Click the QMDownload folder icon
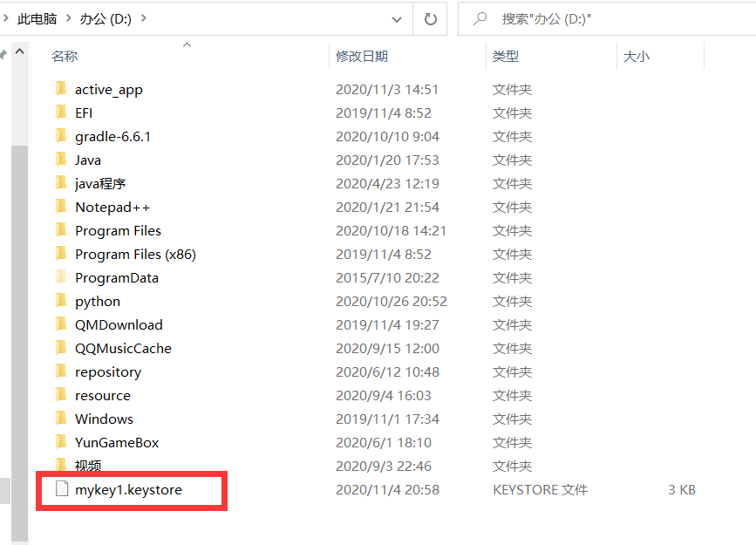The image size is (756, 545). tap(61, 324)
